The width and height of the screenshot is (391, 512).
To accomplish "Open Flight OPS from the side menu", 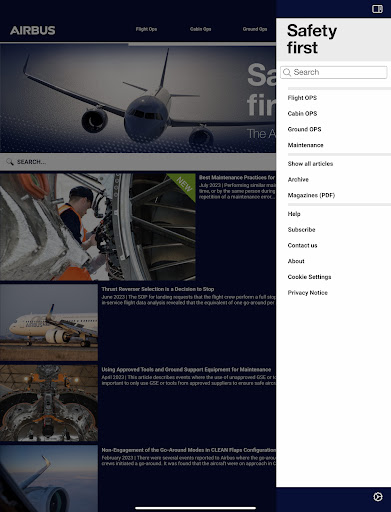I will pos(302,98).
